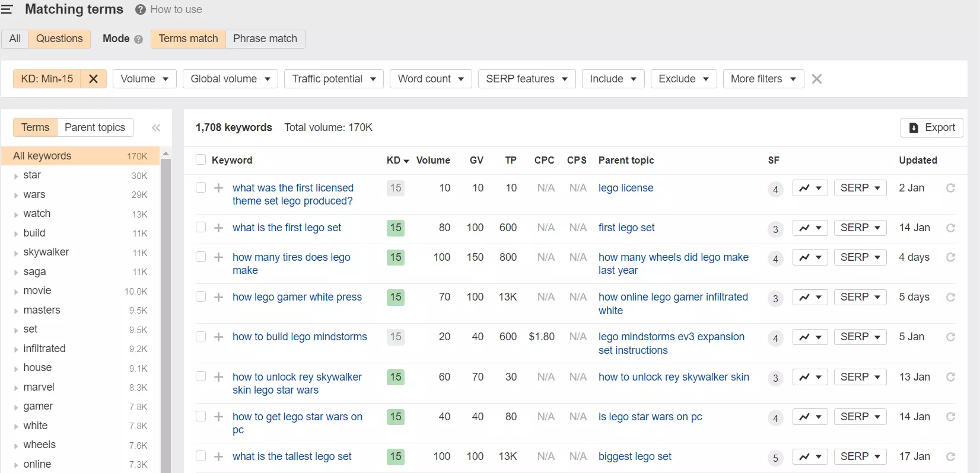Refresh the row updated 4 days ago
980x473 pixels.
click(950, 257)
